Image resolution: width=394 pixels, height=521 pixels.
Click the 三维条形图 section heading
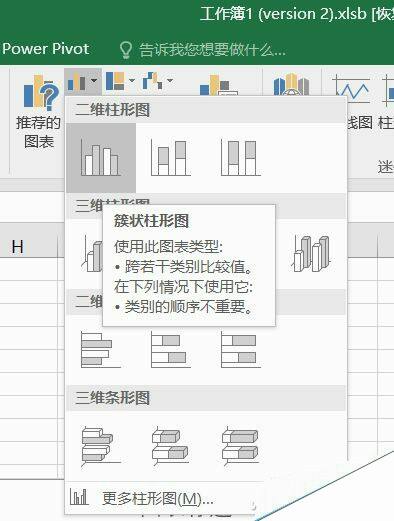point(112,398)
